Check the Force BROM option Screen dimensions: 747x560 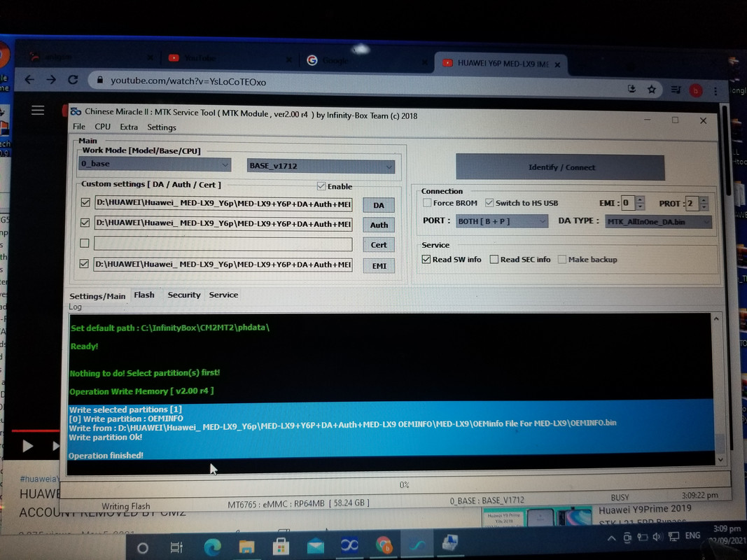coord(427,203)
